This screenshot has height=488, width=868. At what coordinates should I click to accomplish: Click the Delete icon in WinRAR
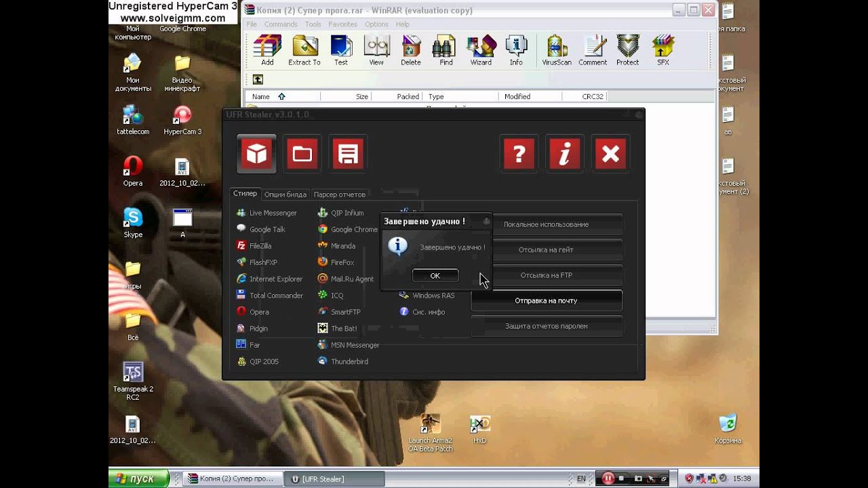coord(411,51)
